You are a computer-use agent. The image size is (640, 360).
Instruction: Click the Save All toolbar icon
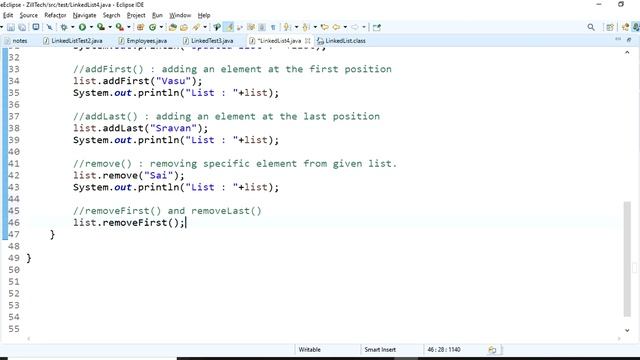coord(22,27)
